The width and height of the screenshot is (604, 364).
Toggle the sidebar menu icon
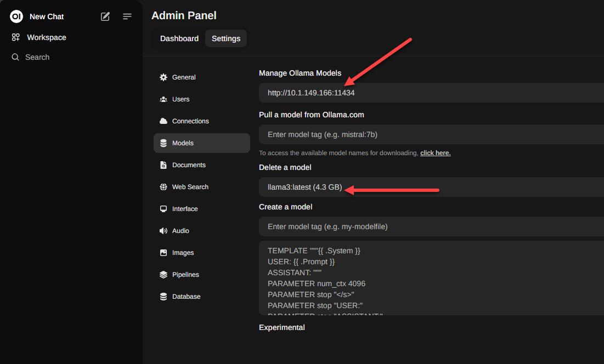click(127, 16)
